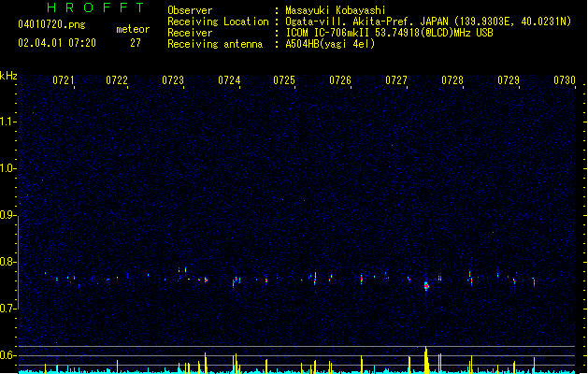This screenshot has width=588, height=374.
Task: Click the name Masayuki Kobayashi
Action: (x=336, y=10)
